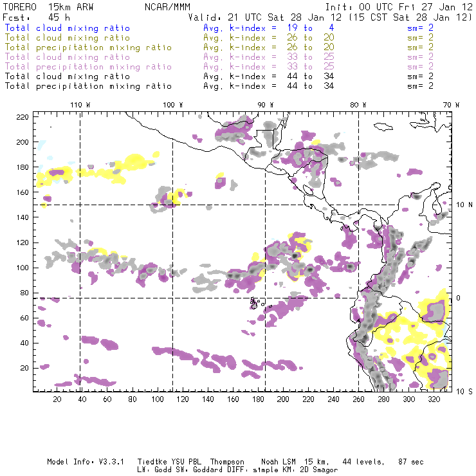The height and width of the screenshot is (476, 476).
Task: Click "Avg. k-index = 19 to 4" in blue
Action: point(269,28)
